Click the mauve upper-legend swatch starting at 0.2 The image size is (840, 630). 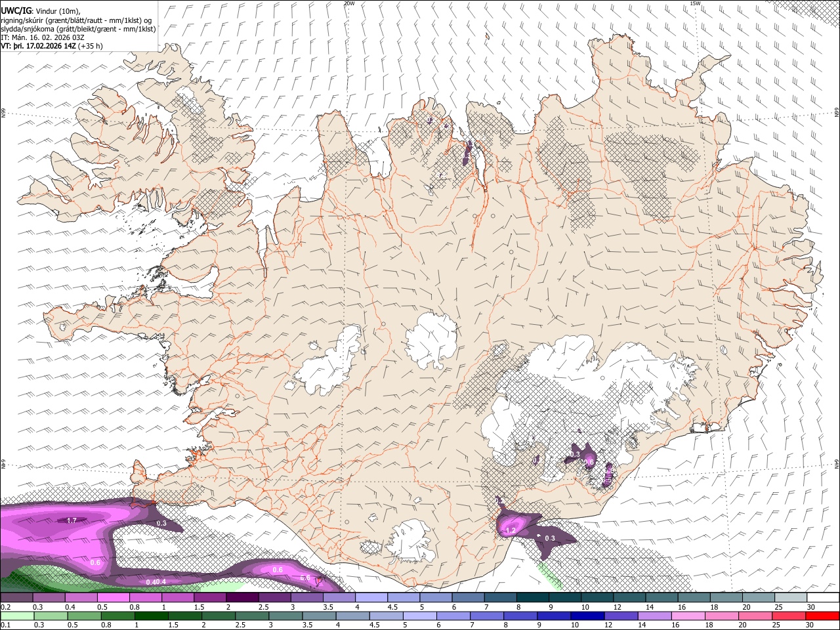pyautogui.click(x=16, y=598)
